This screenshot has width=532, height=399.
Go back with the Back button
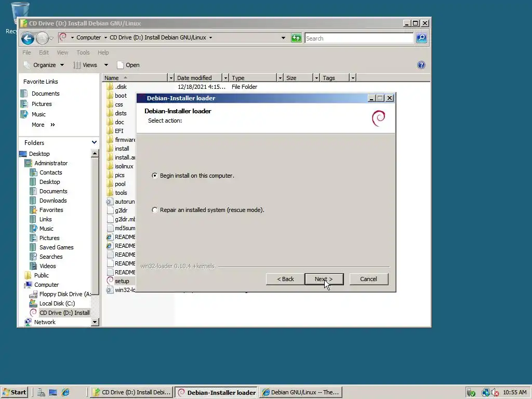pyautogui.click(x=285, y=279)
